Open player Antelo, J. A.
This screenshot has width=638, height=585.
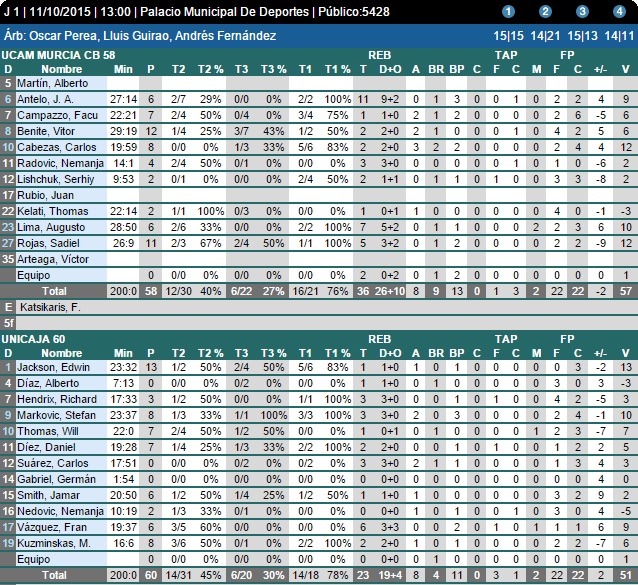click(x=45, y=99)
